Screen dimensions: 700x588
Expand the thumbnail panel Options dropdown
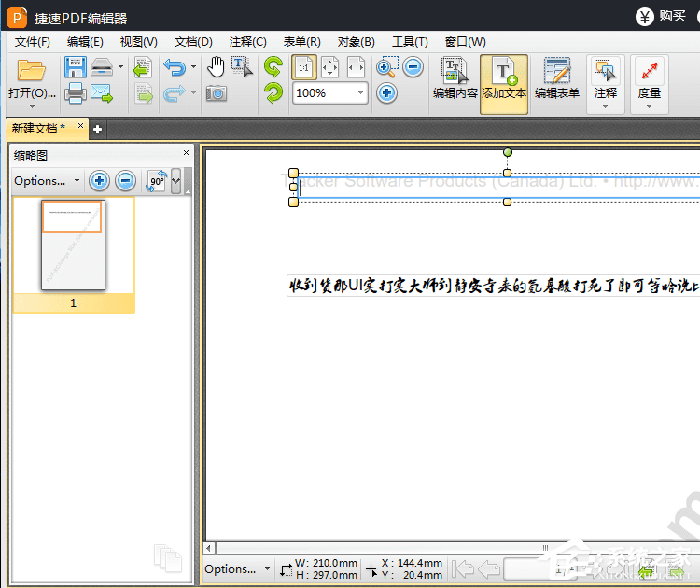click(47, 181)
